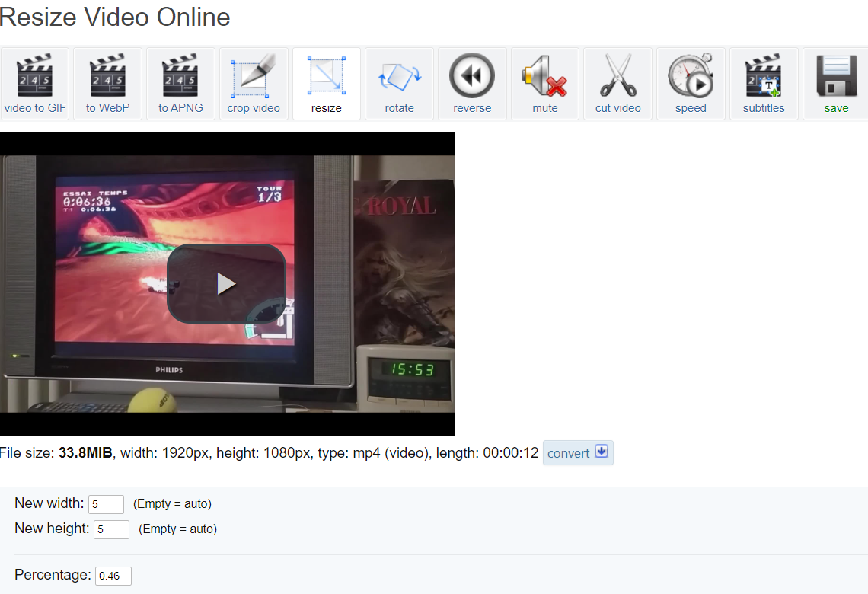This screenshot has width=868, height=594.
Task: Open the speed adjustment tool
Action: tap(691, 84)
